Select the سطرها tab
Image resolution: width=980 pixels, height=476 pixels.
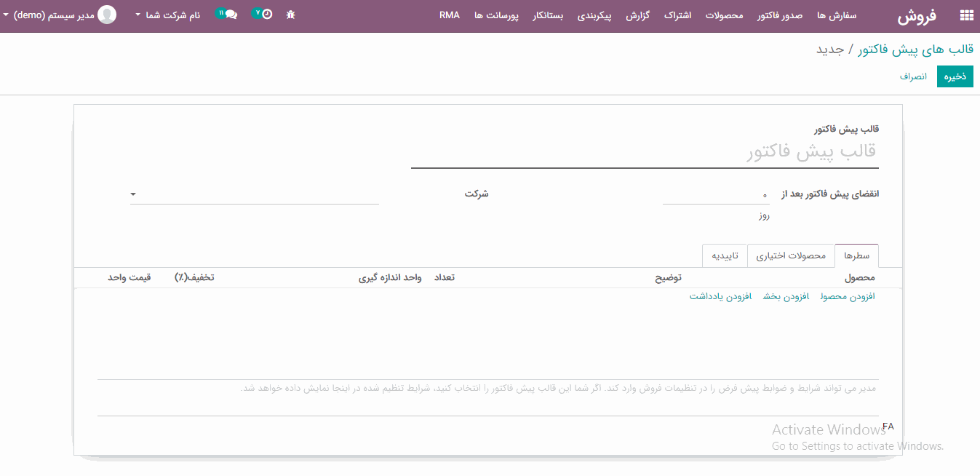pos(856,256)
